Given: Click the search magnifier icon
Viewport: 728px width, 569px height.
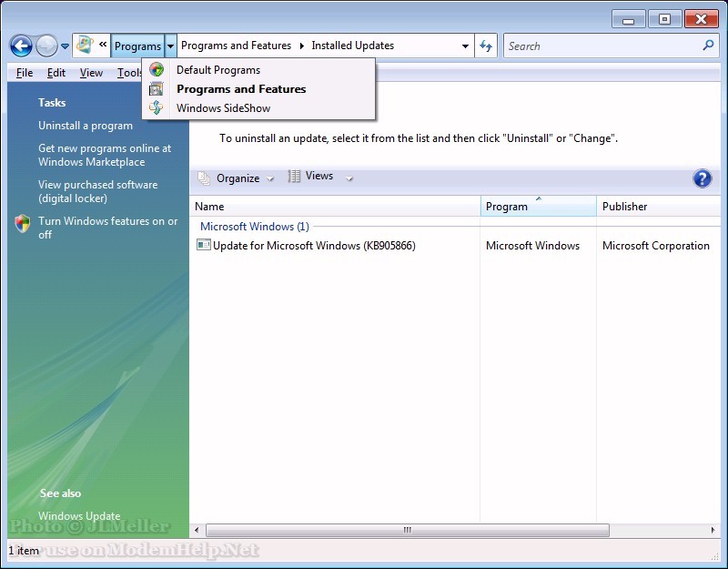Looking at the screenshot, I should [x=708, y=46].
